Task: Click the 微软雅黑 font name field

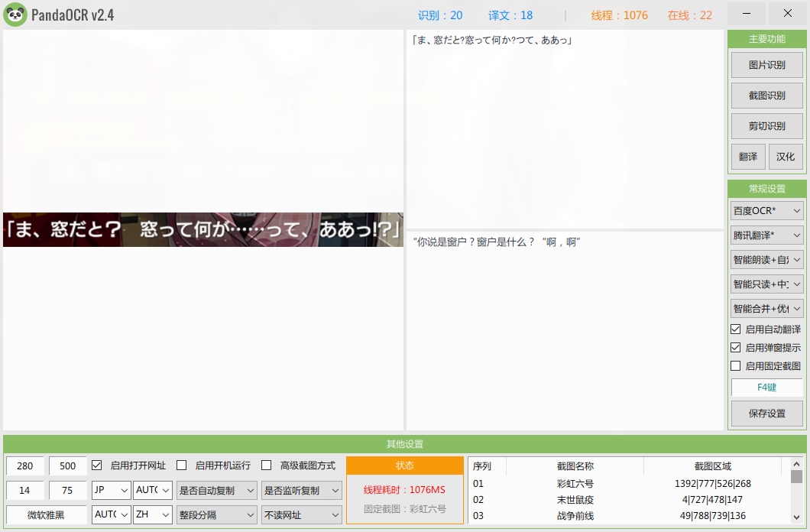Action: (x=47, y=514)
